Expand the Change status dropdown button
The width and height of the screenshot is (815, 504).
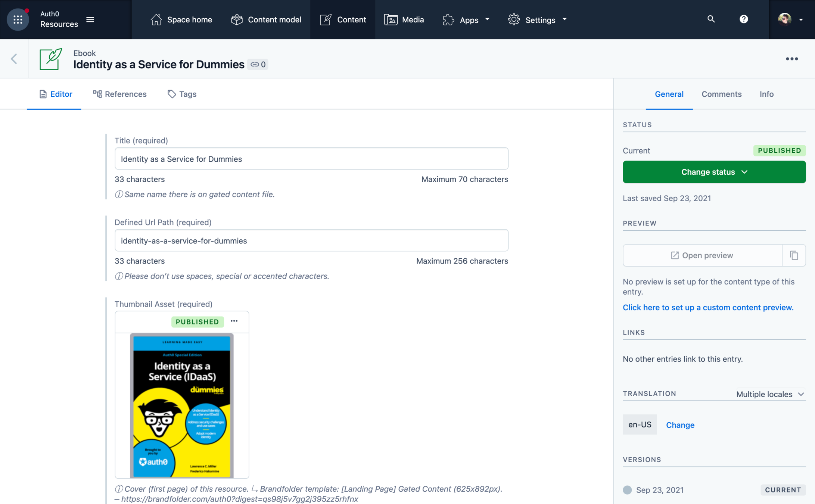(x=714, y=172)
